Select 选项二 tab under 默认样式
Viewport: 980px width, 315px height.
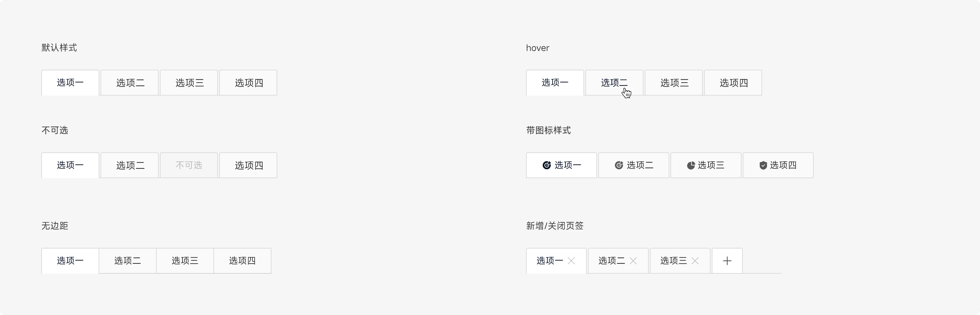[130, 83]
